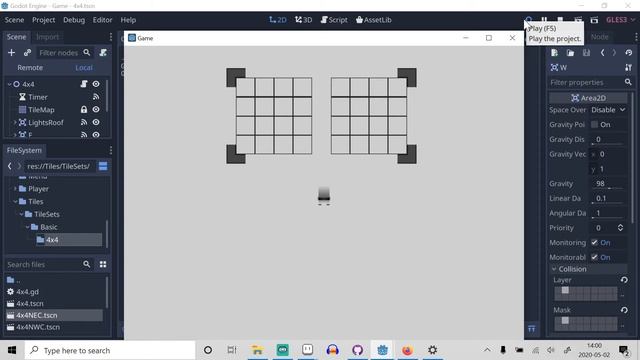Open the Debug menu
The height and width of the screenshot is (360, 640).
(x=74, y=20)
